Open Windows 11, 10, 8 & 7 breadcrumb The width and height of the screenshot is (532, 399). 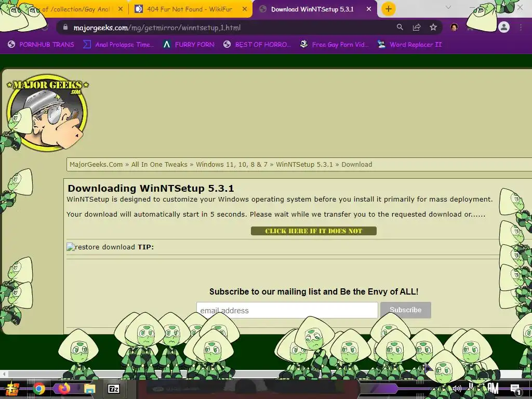click(x=231, y=165)
